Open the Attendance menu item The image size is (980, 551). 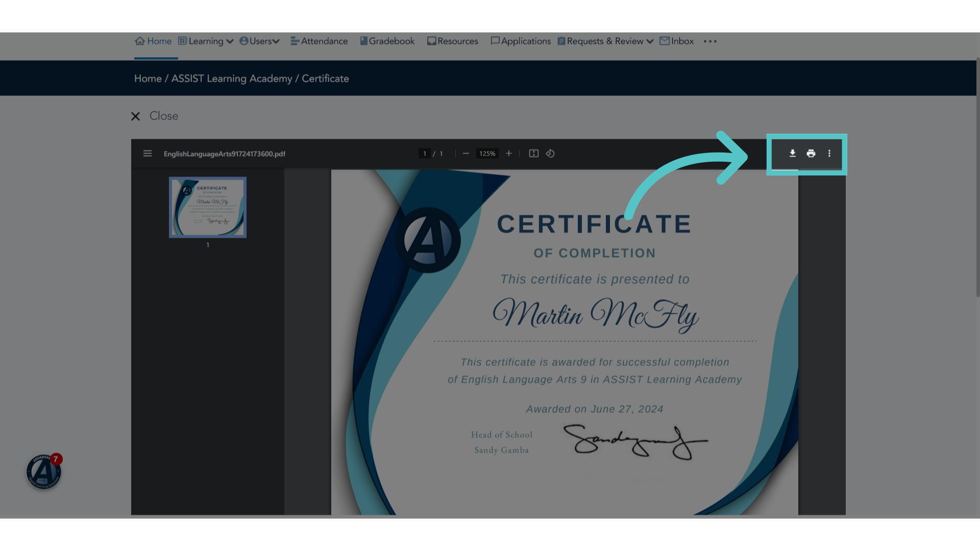point(319,41)
